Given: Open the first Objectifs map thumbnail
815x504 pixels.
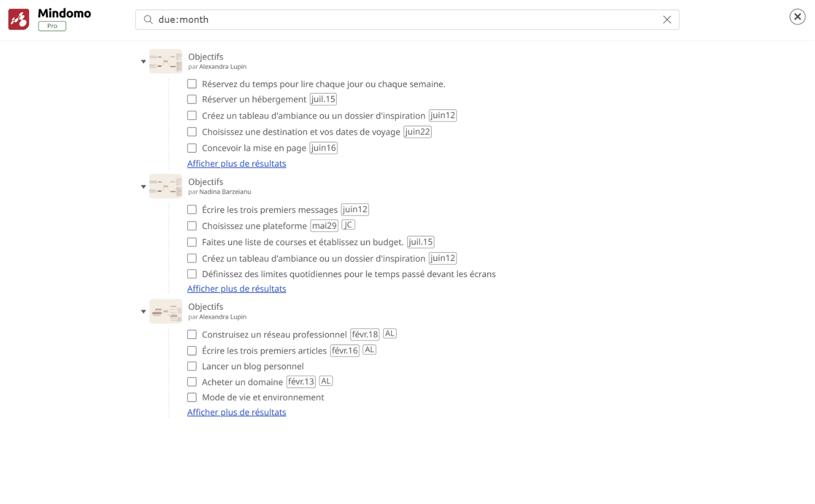Looking at the screenshot, I should coord(166,61).
